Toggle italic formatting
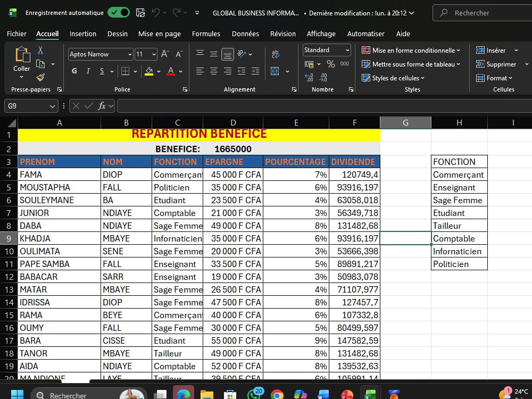This screenshot has width=532, height=399. 88,71
